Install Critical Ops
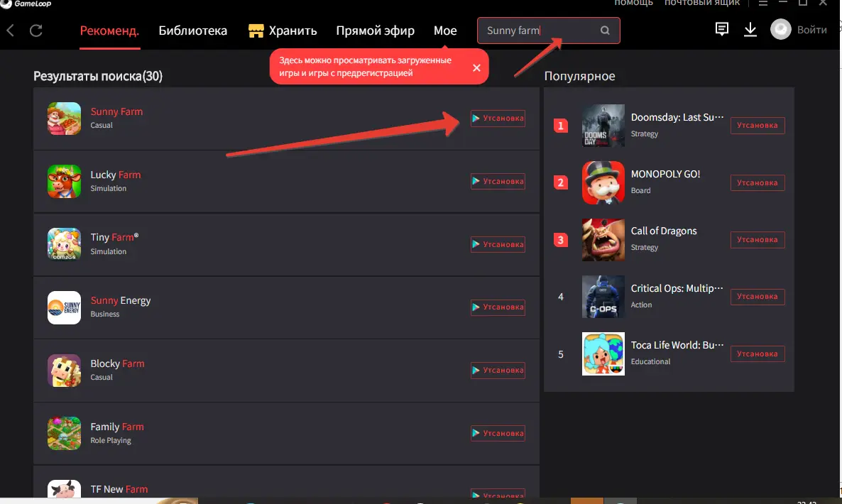The width and height of the screenshot is (842, 504). [757, 297]
